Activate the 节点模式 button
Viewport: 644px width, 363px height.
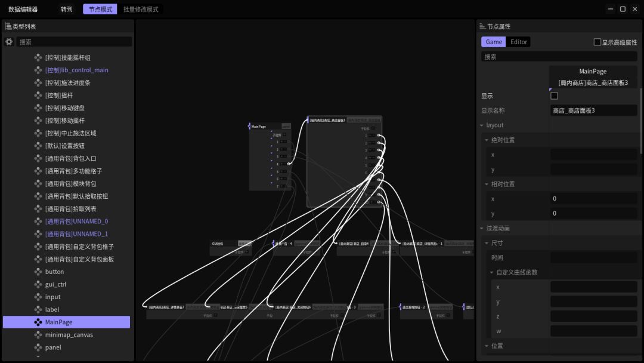click(x=100, y=9)
